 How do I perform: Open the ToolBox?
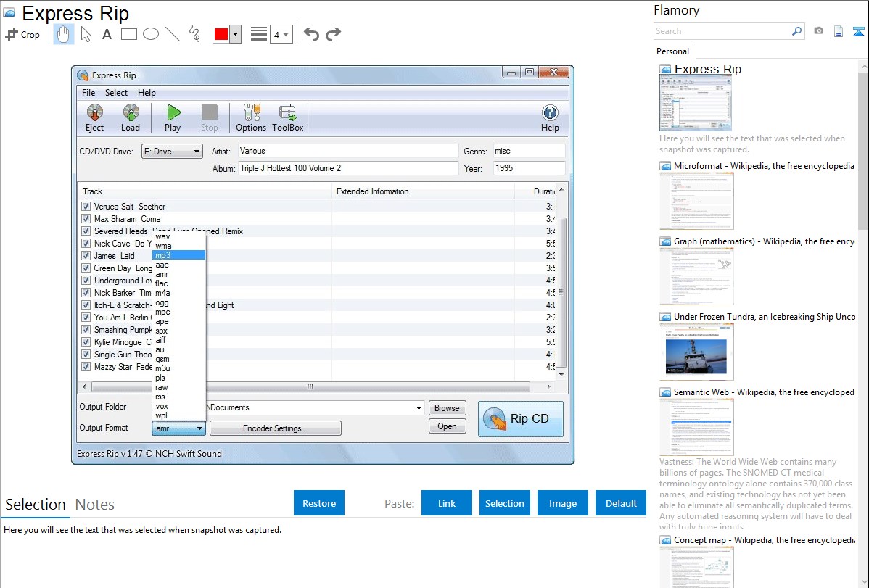[x=288, y=118]
